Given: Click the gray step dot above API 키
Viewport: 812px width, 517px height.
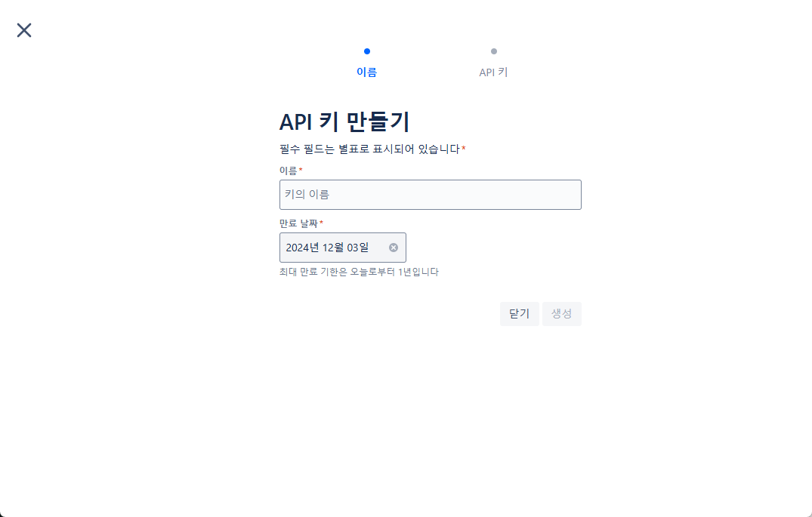Looking at the screenshot, I should tap(493, 51).
